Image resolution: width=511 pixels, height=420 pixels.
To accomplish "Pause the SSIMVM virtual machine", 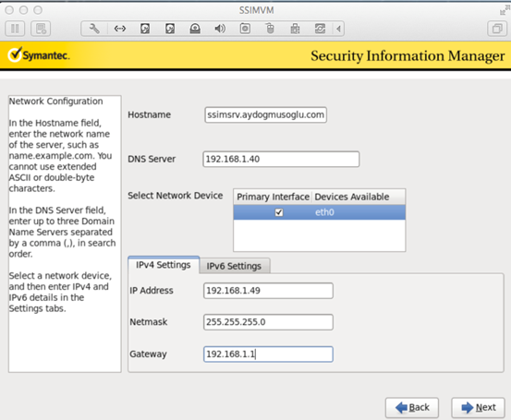I will pyautogui.click(x=15, y=29).
